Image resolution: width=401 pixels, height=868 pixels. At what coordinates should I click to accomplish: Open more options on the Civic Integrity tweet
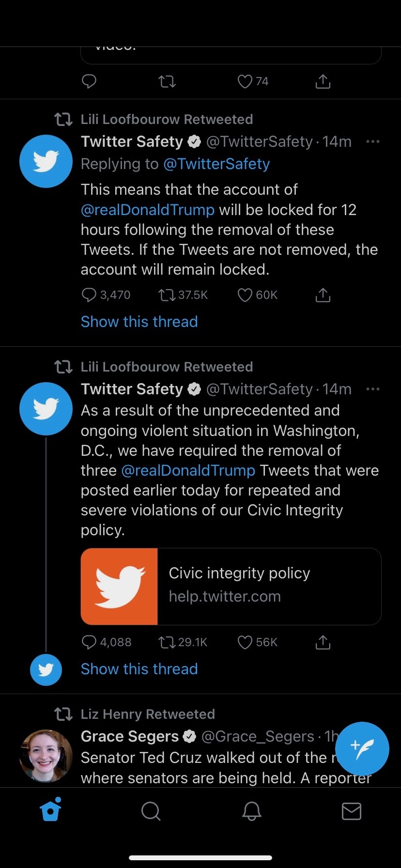tap(372, 389)
